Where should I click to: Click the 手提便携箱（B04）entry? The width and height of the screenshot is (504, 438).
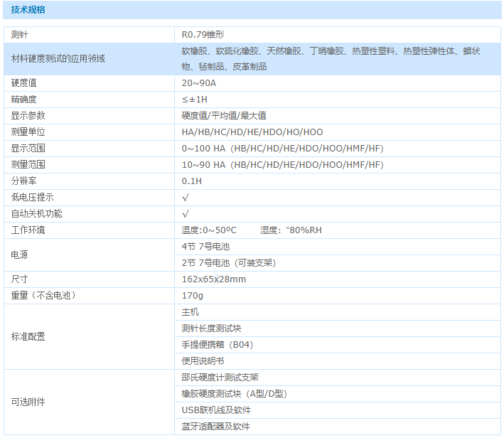[218, 345]
